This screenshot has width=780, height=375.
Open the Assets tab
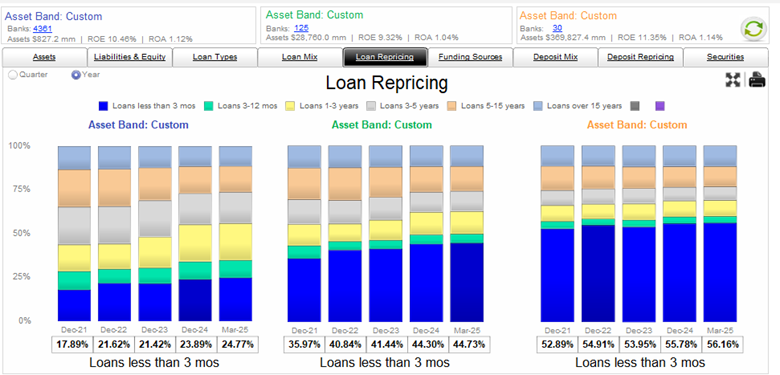44,57
